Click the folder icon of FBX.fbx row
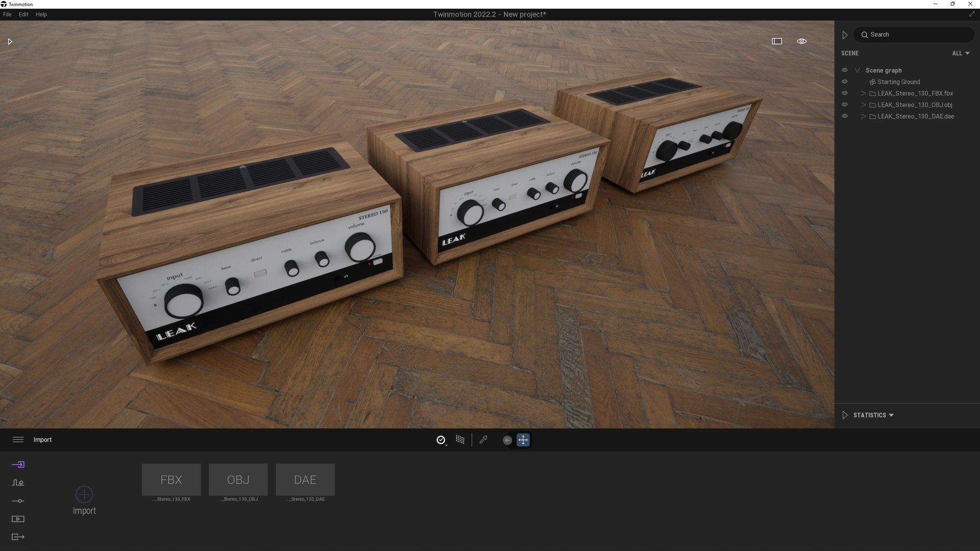Screen dimensions: 980x551 pyautogui.click(x=873, y=93)
